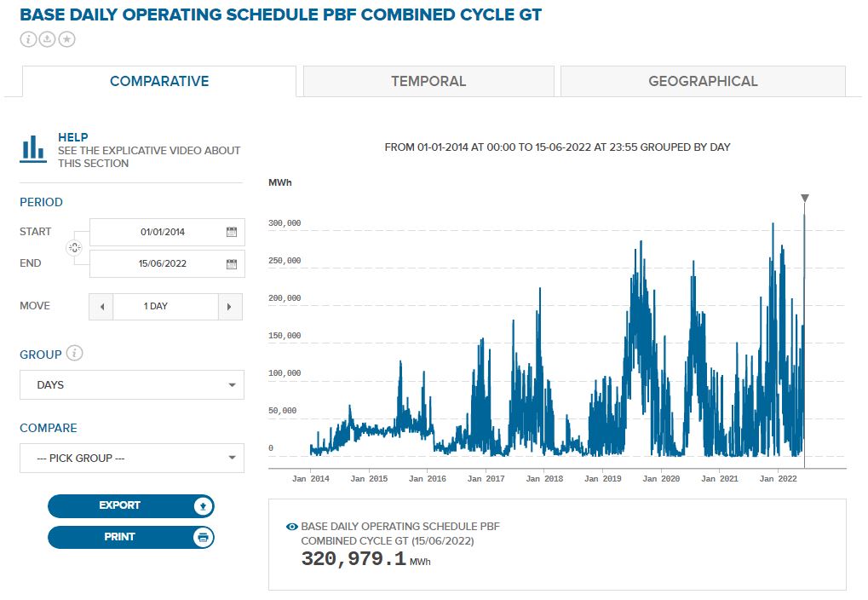Switch to the GEOGRAPHICAL tab
Screen dimensions: 868x600
tap(703, 82)
